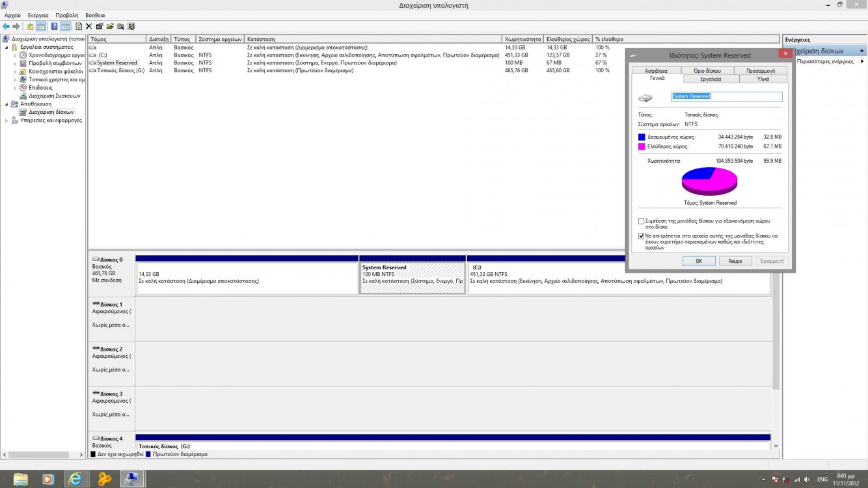Expand the Χρονοδιάγραμμα εργασιών node

pos(15,55)
